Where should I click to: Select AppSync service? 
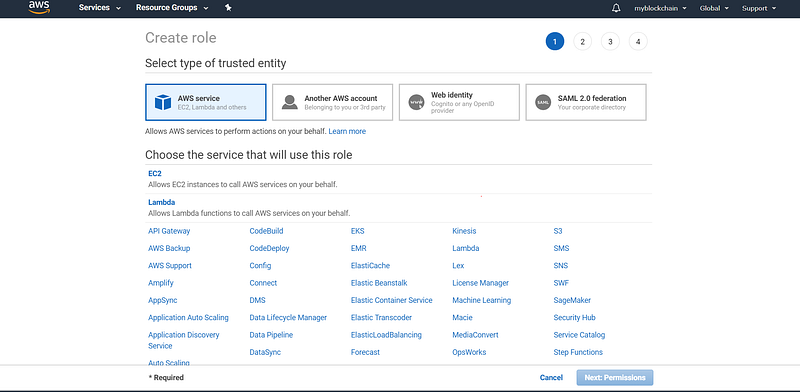(163, 300)
